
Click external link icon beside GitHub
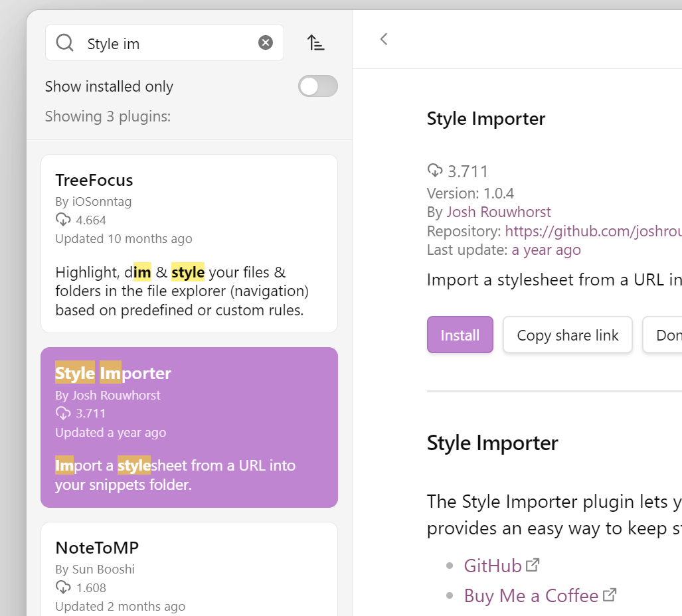click(533, 566)
